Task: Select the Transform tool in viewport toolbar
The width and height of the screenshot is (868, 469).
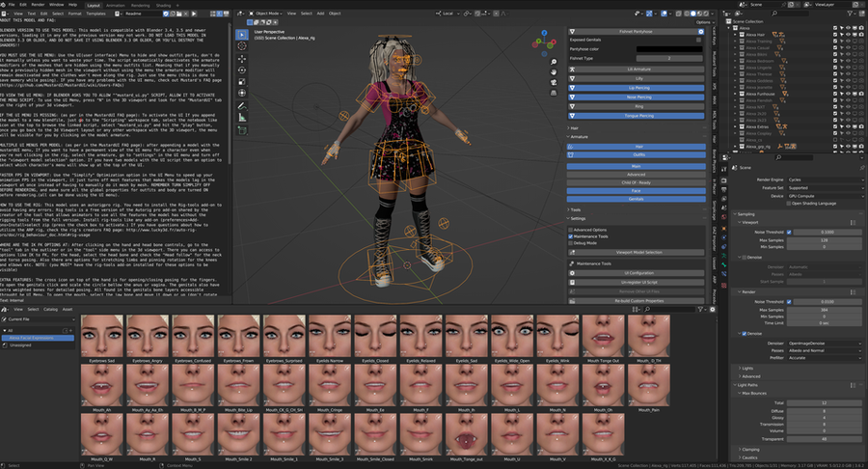Action: tap(242, 93)
